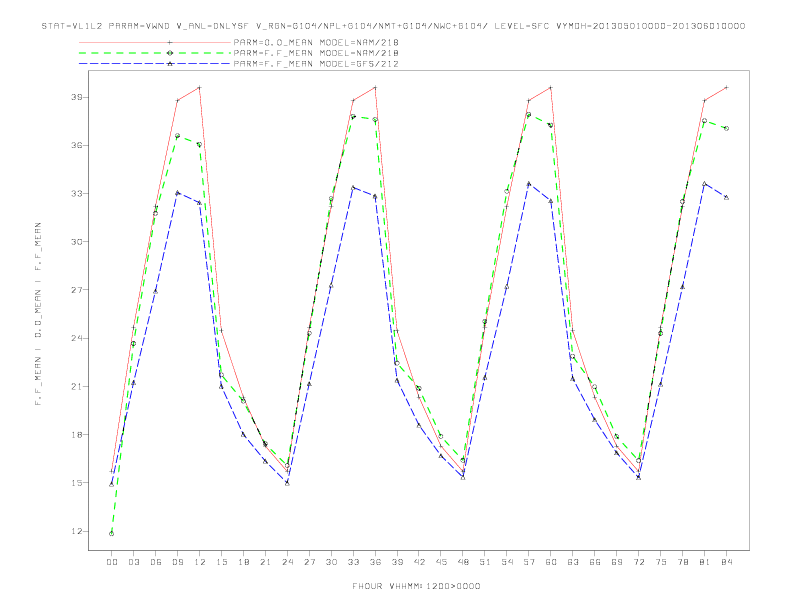The width and height of the screenshot is (792, 612).
Task: Click x-axis tick label 78
Action: (683, 562)
